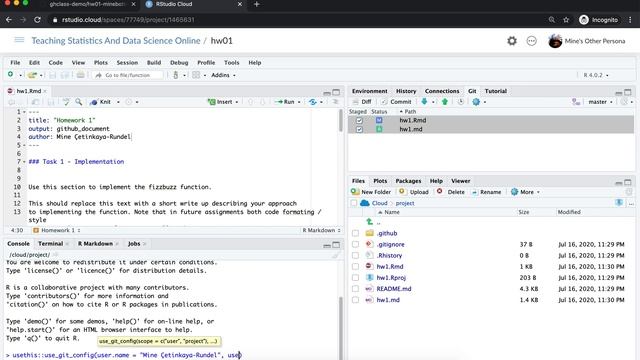Check the select-all checkbox beside Cloud breadcrumb
The image size is (640, 360).
coord(353,203)
